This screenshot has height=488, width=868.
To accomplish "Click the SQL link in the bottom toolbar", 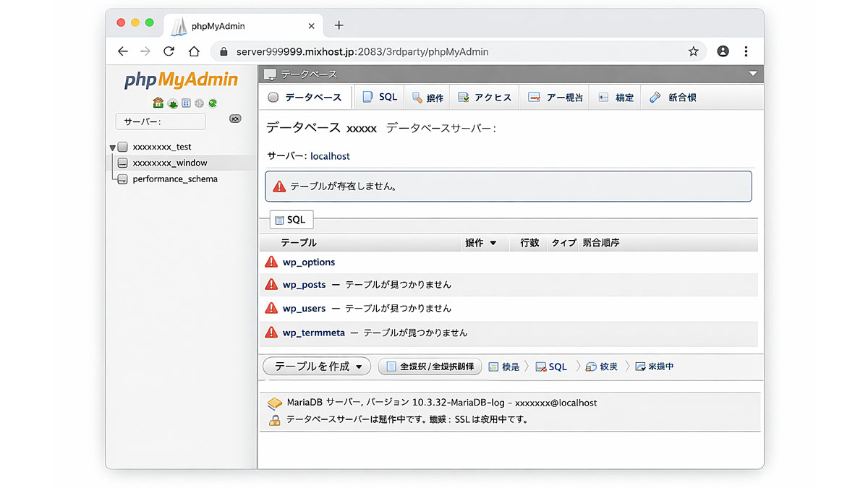I will tap(551, 367).
